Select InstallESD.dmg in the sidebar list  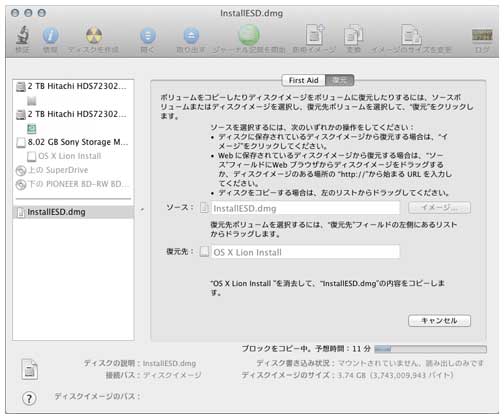pyautogui.click(x=73, y=212)
